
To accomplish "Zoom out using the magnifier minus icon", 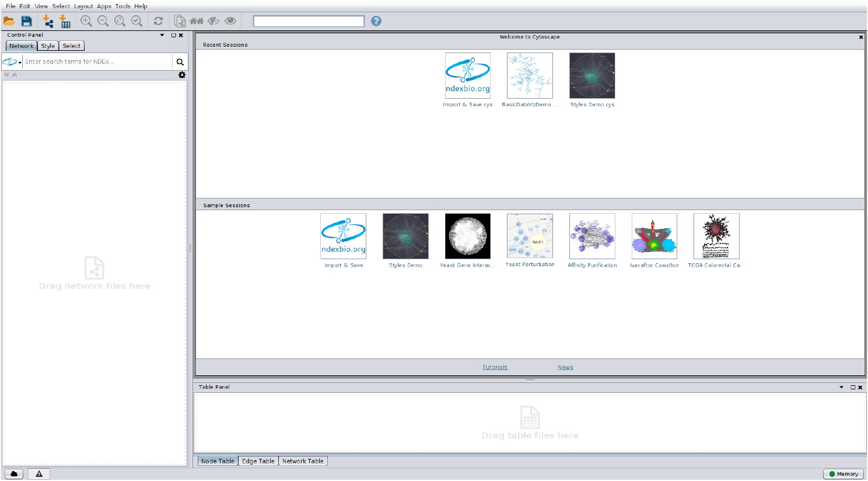I will click(103, 21).
